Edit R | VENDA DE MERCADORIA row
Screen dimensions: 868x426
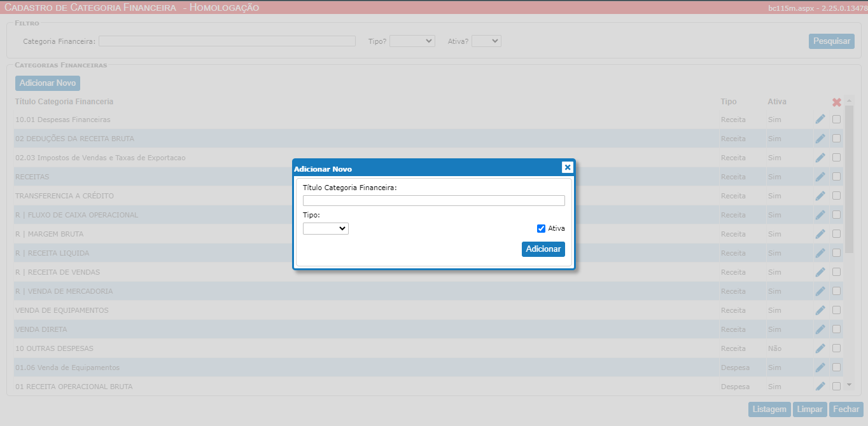pos(820,291)
